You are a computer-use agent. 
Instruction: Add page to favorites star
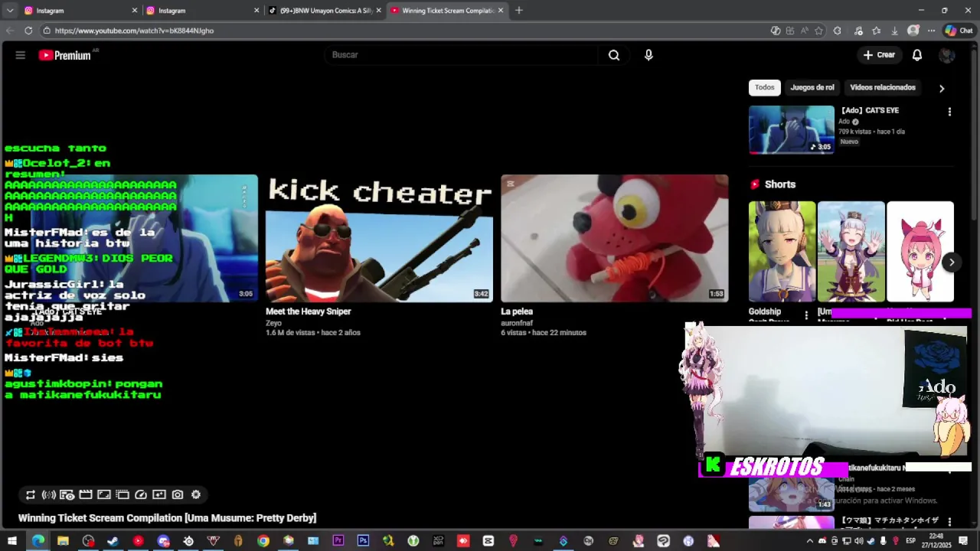(x=818, y=31)
